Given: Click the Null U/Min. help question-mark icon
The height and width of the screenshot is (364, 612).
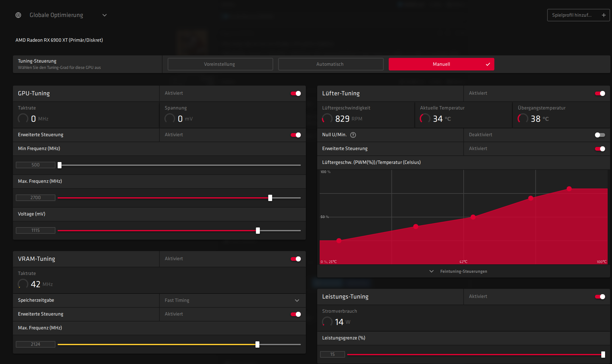Looking at the screenshot, I should (x=353, y=135).
